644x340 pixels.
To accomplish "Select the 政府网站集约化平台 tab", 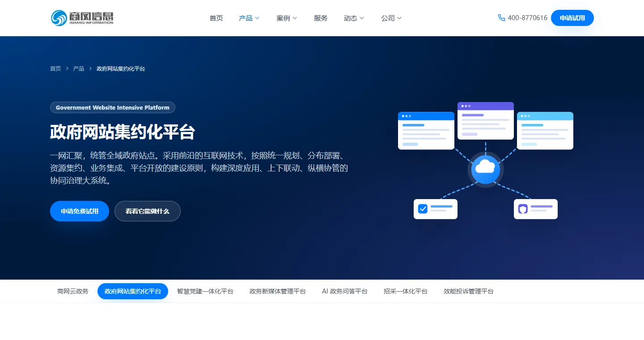I will [x=133, y=291].
